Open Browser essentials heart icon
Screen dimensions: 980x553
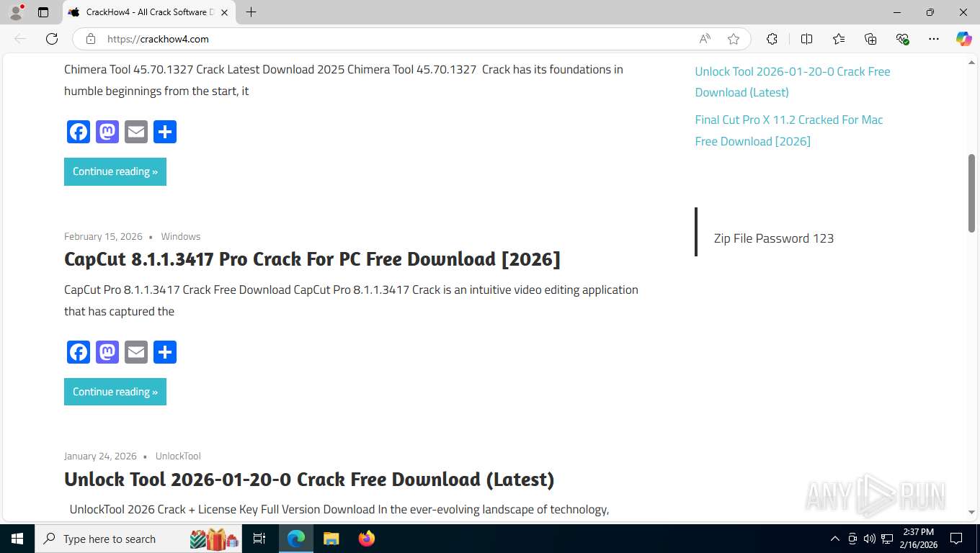(x=902, y=39)
